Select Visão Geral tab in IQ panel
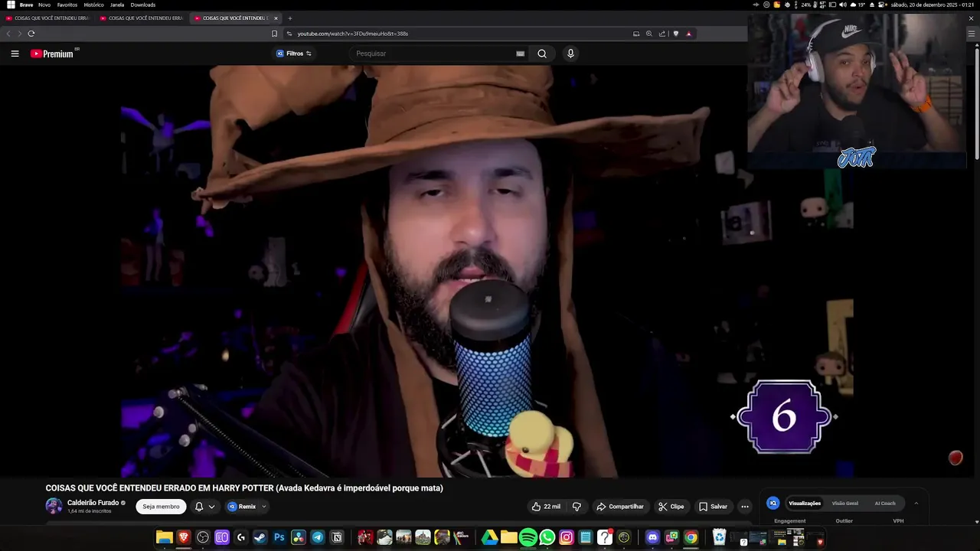The image size is (980, 551). pos(845,503)
